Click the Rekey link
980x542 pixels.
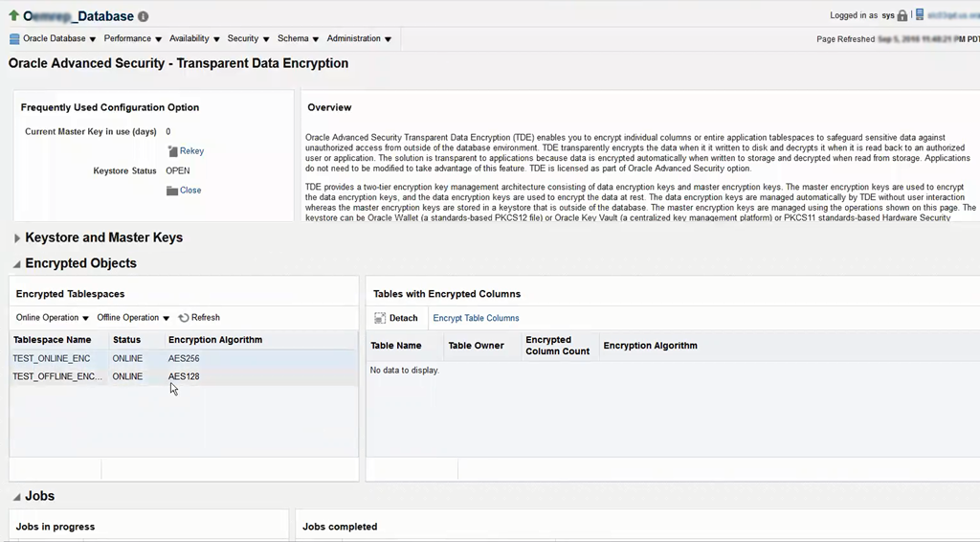[191, 151]
